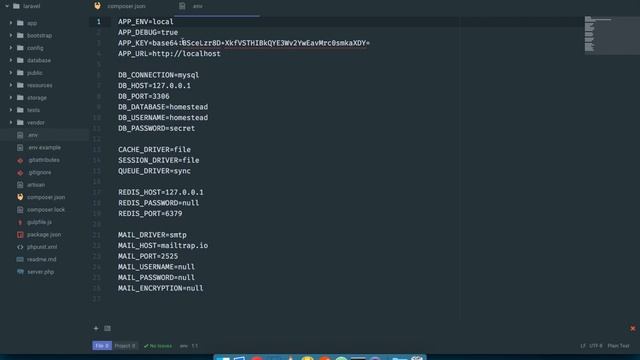Show File issues in linter status
Screen dimensions: 640x360
pos(102,346)
